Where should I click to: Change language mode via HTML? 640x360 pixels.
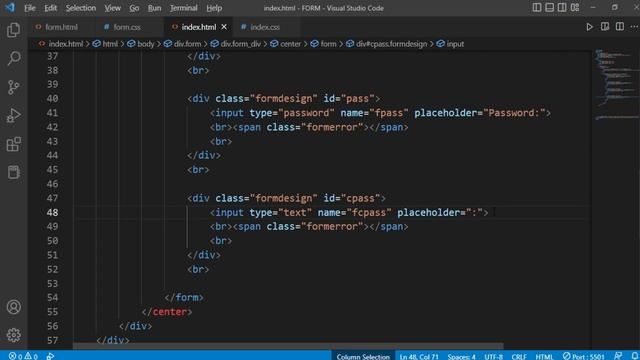coord(544,356)
